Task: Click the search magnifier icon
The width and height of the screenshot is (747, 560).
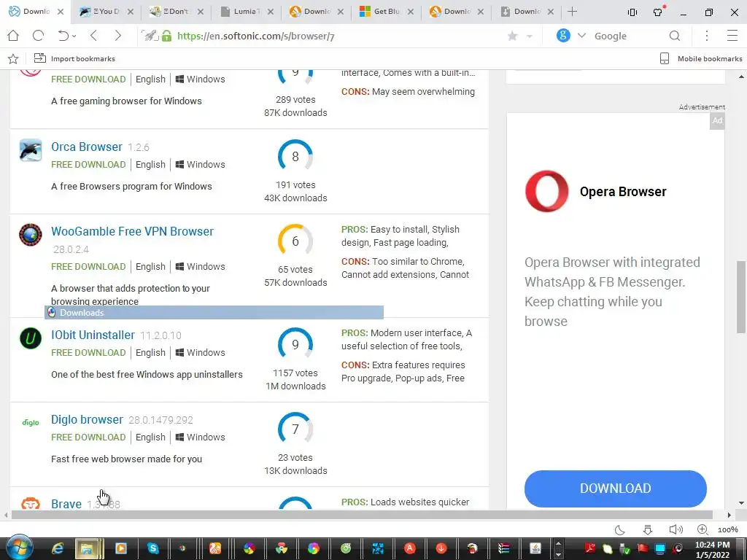Action: (675, 36)
